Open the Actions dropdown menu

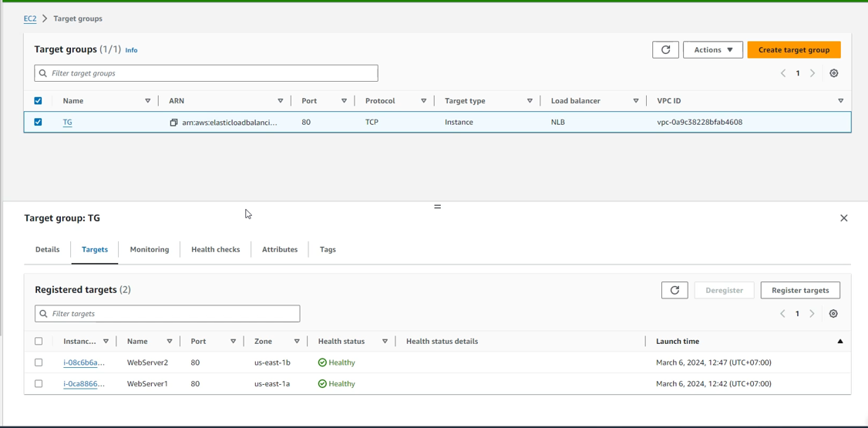point(712,50)
